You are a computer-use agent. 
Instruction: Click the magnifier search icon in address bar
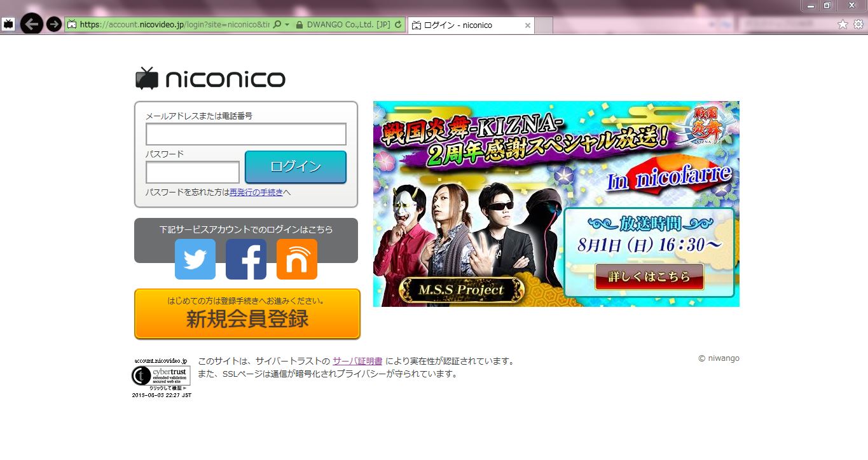click(277, 25)
